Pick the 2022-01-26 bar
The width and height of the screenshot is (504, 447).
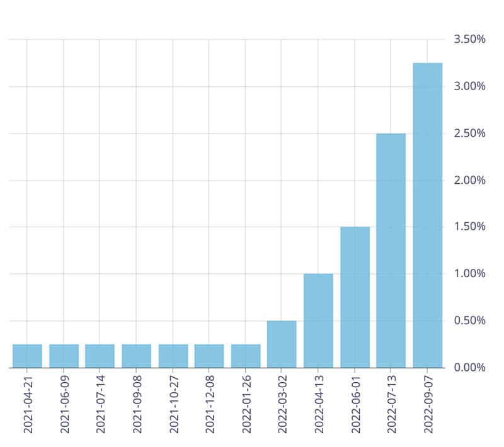246,356
